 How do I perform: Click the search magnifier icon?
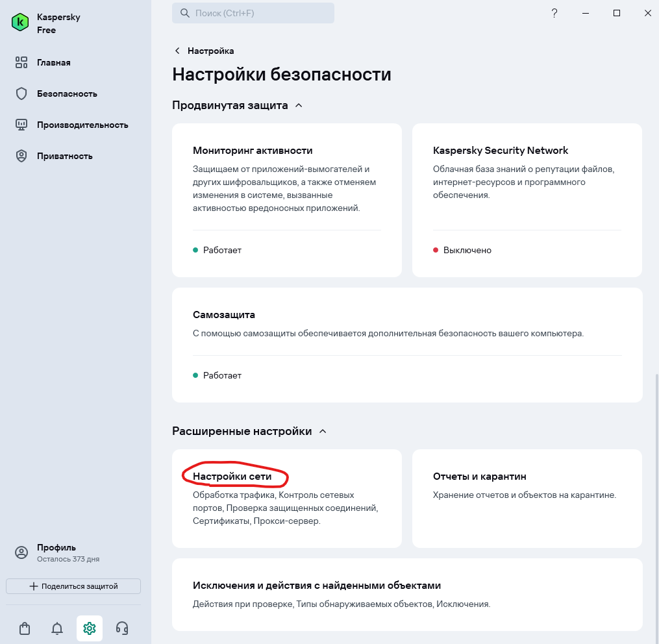pos(185,13)
